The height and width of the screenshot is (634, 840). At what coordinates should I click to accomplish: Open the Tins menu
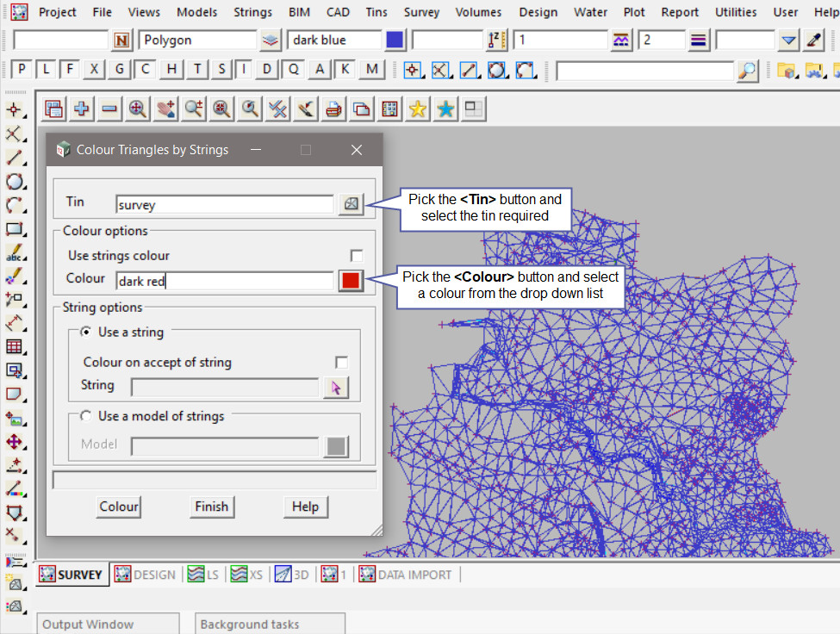click(x=376, y=12)
